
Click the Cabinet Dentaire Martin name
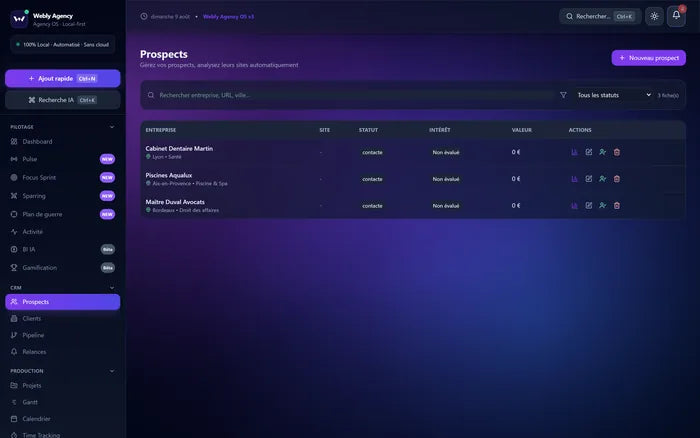(179, 149)
